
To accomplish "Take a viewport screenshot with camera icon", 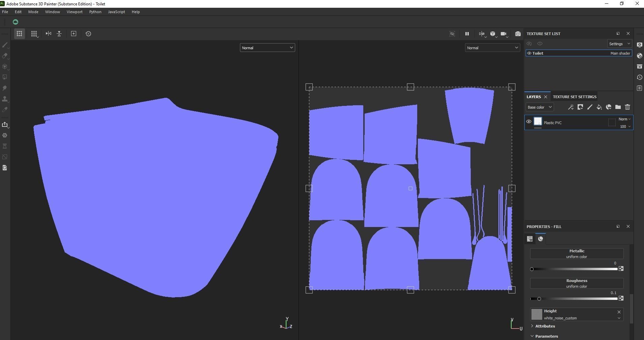I will [518, 34].
